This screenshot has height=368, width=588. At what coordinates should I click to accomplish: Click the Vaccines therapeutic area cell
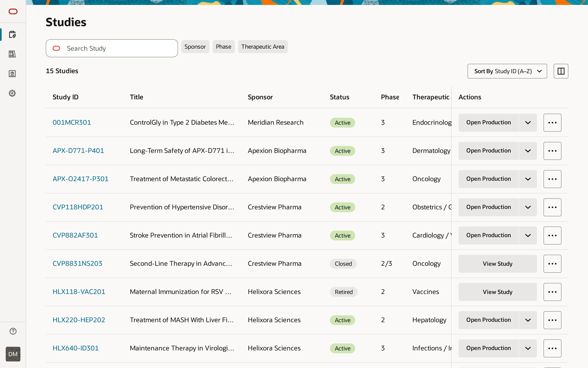point(426,292)
